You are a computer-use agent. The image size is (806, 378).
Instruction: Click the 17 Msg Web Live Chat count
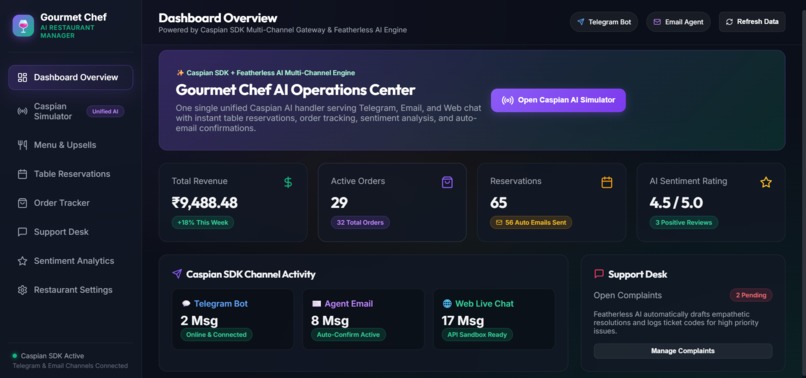click(x=463, y=321)
